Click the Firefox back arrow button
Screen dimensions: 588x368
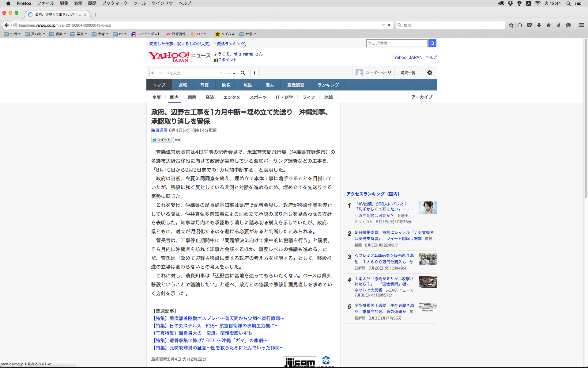pyautogui.click(x=6, y=25)
